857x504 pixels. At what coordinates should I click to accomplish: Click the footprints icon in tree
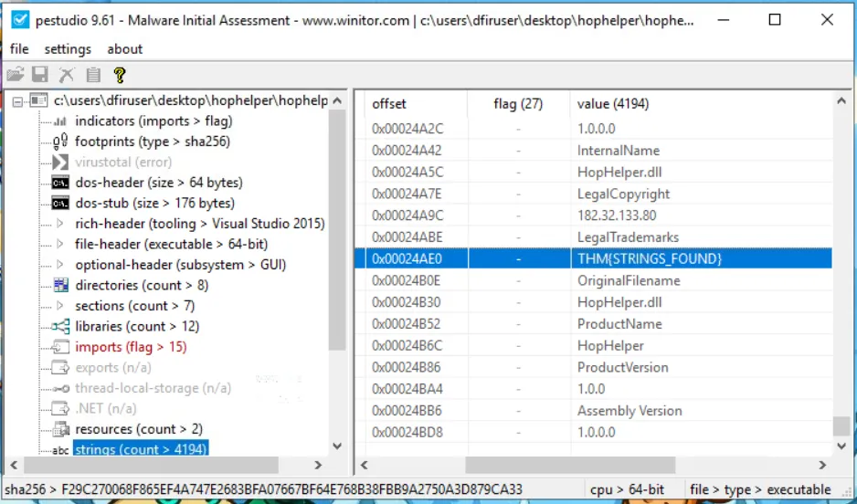(60, 142)
